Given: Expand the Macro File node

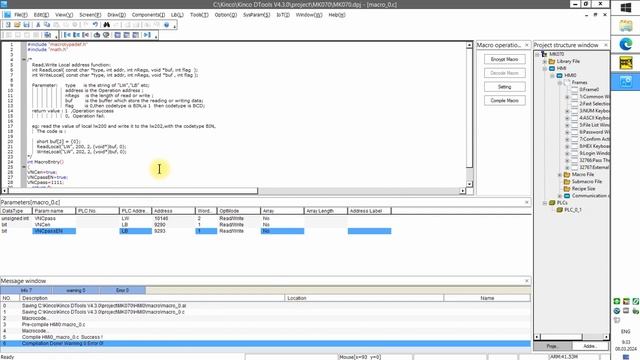Looking at the screenshot, I should pyautogui.click(x=560, y=175).
